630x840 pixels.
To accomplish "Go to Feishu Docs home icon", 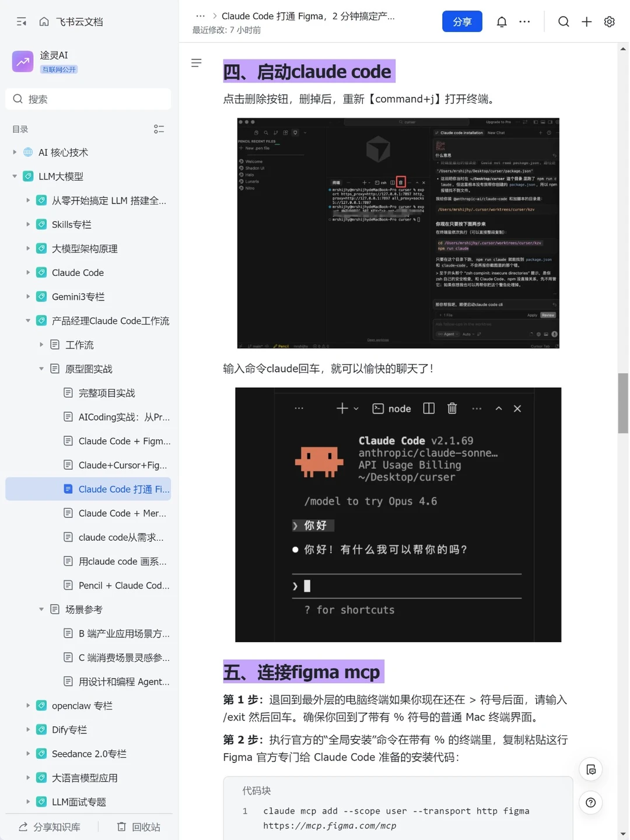I will [44, 22].
